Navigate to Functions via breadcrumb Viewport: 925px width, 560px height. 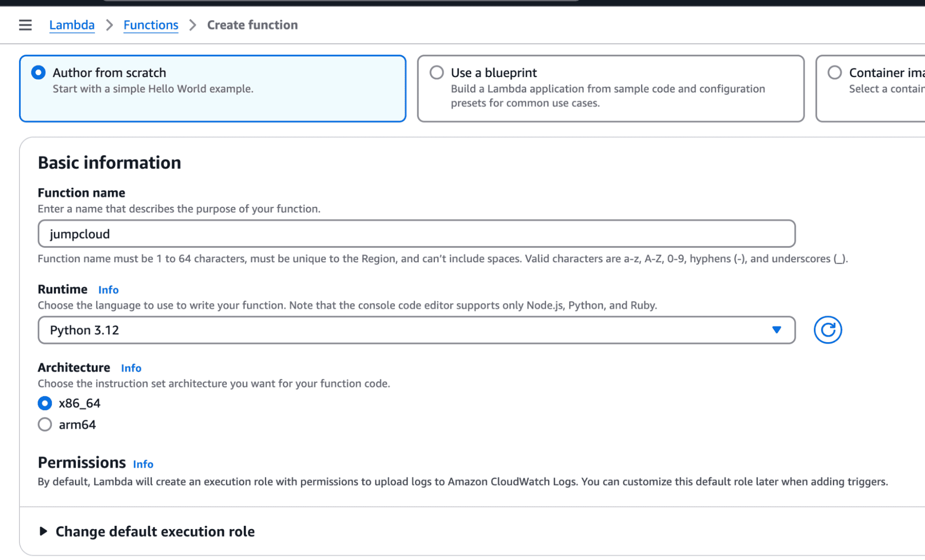click(150, 25)
